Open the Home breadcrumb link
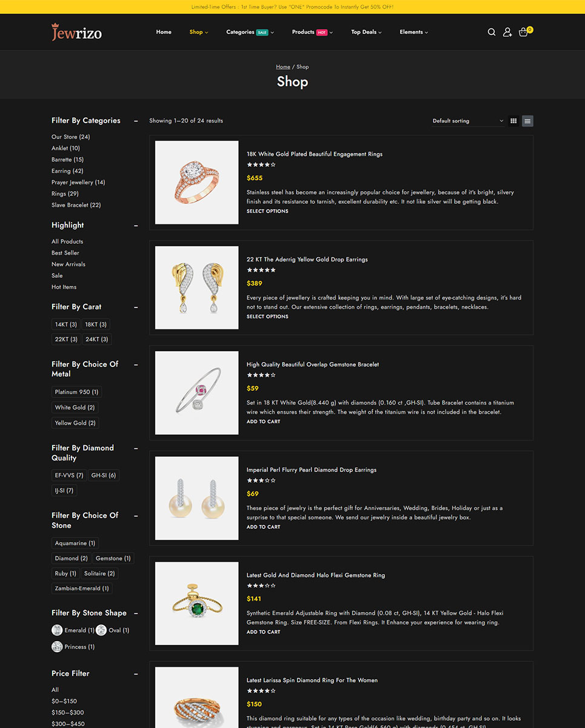The width and height of the screenshot is (585, 728). tap(283, 67)
